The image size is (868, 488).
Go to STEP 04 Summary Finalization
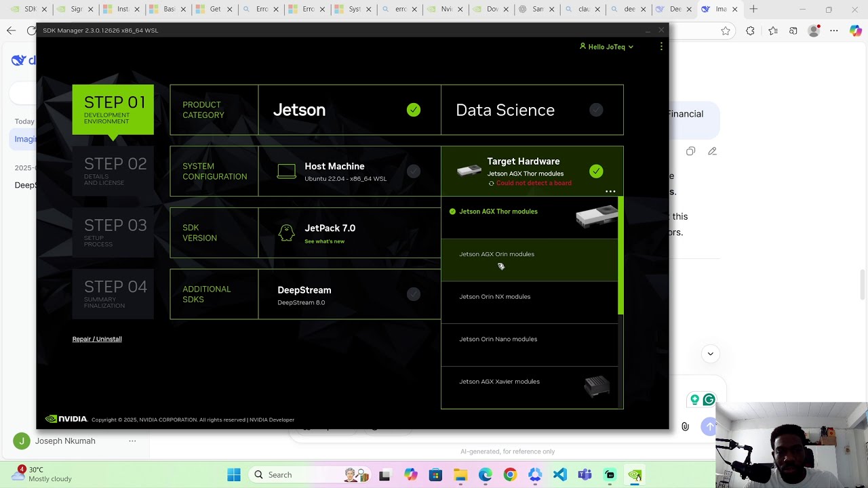(113, 294)
